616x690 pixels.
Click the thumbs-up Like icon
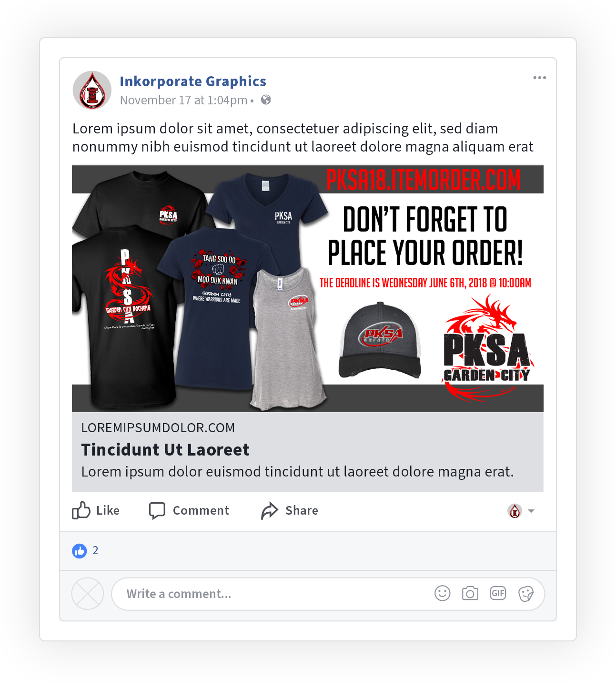click(81, 510)
